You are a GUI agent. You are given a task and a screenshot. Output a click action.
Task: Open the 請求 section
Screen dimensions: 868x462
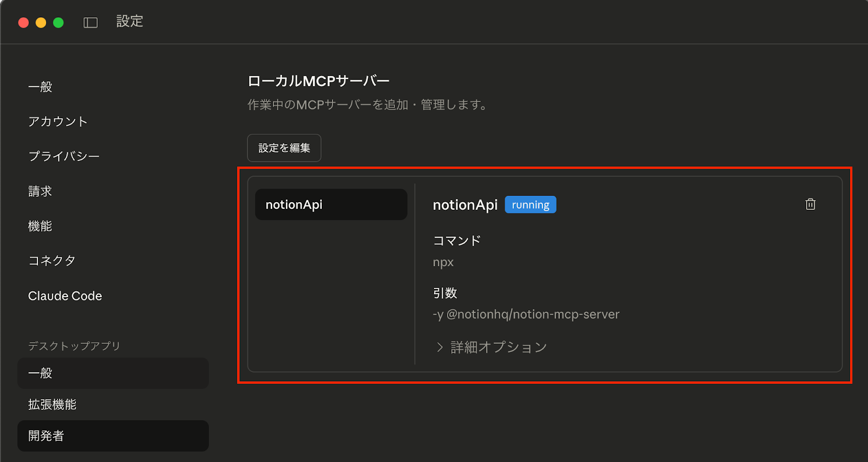(40, 191)
